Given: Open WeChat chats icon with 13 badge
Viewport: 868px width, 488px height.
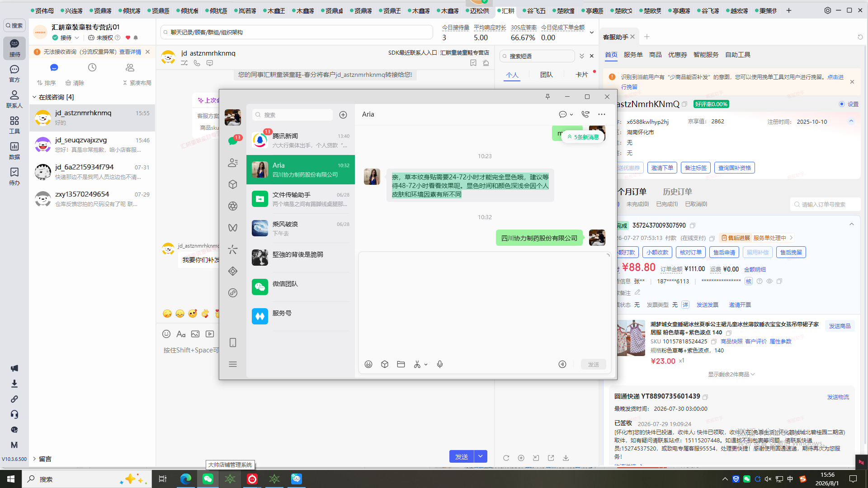Looking at the screenshot, I should [x=233, y=141].
